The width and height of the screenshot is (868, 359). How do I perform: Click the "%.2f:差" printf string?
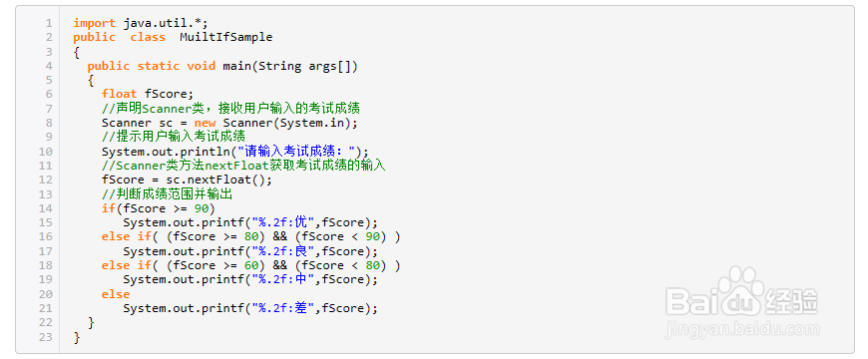[x=283, y=308]
